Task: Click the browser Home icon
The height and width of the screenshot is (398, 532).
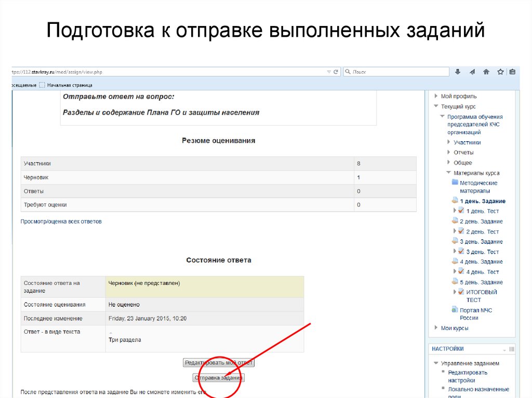Action: point(486,72)
